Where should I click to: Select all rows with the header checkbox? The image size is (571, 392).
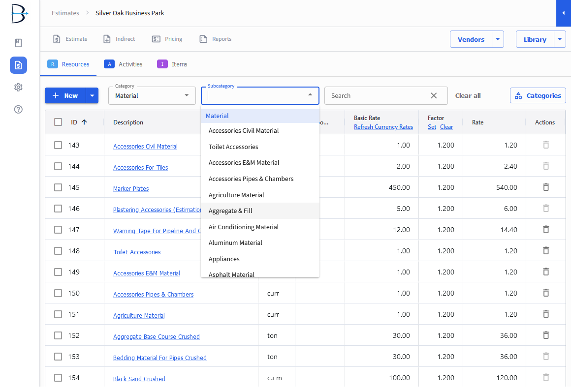click(58, 122)
